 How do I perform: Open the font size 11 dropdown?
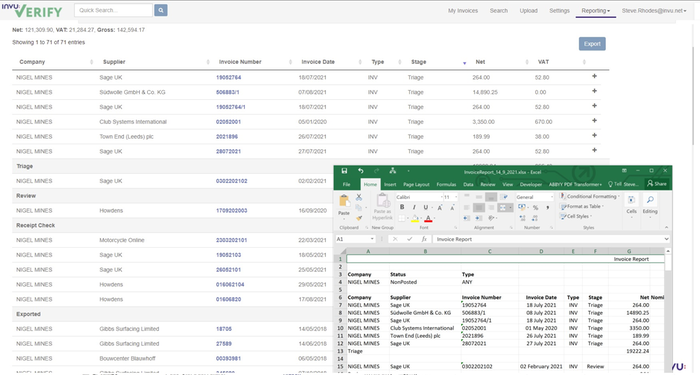click(456, 197)
